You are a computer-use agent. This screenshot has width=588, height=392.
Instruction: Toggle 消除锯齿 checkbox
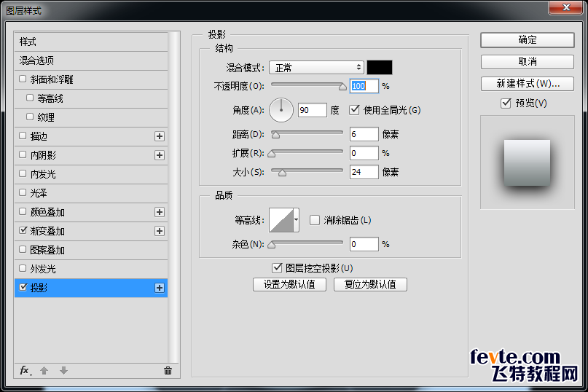[315, 220]
